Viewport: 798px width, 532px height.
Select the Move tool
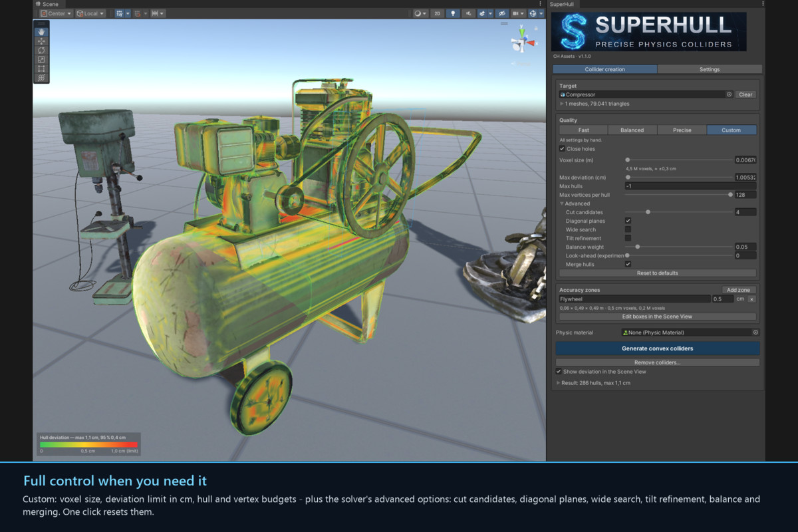tap(41, 41)
